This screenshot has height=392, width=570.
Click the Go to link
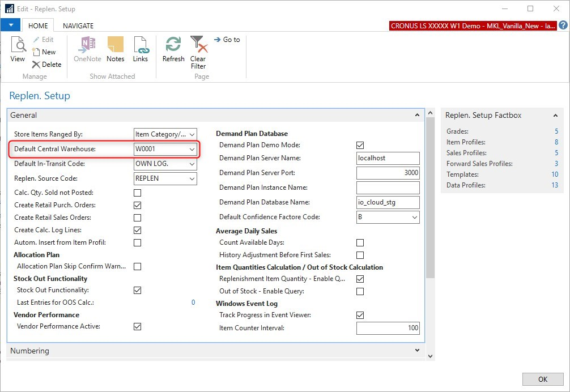coord(227,40)
